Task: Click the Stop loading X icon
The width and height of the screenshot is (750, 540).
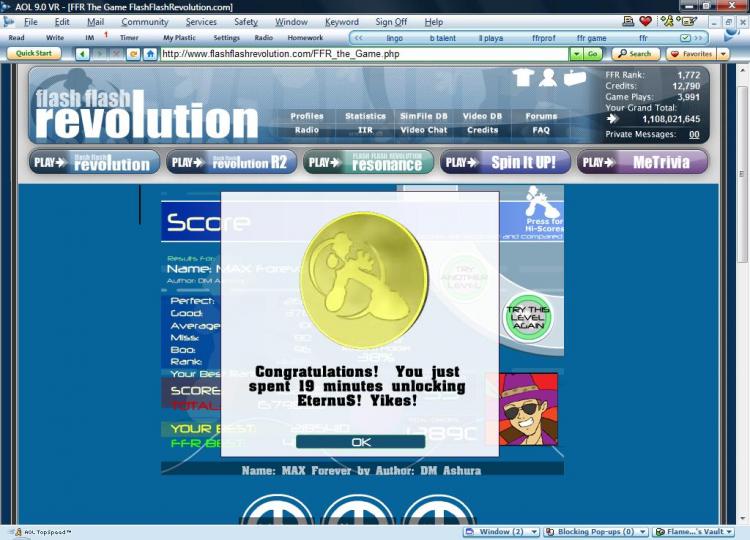Action: coord(116,54)
